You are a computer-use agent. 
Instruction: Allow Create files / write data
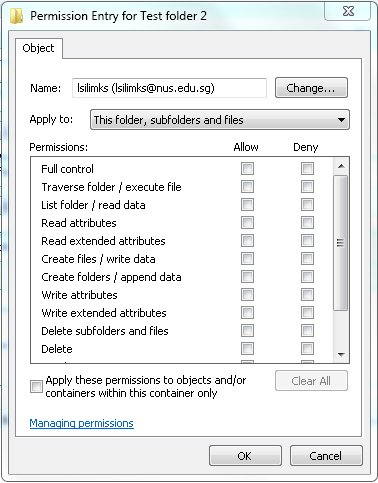247,259
